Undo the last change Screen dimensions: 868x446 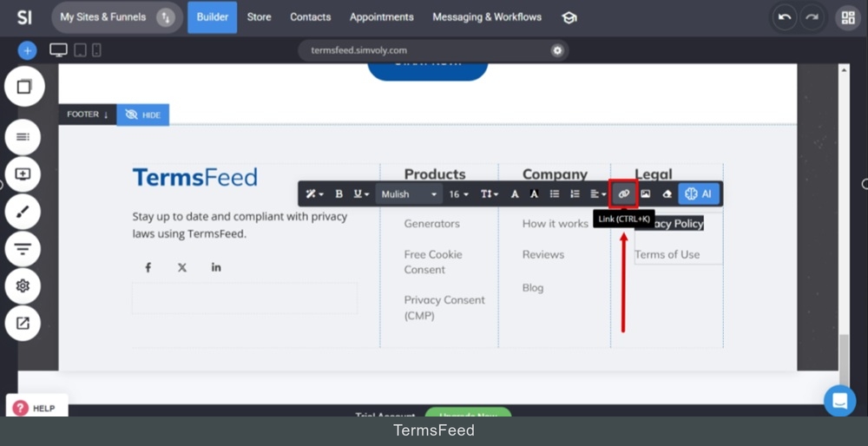(x=785, y=17)
